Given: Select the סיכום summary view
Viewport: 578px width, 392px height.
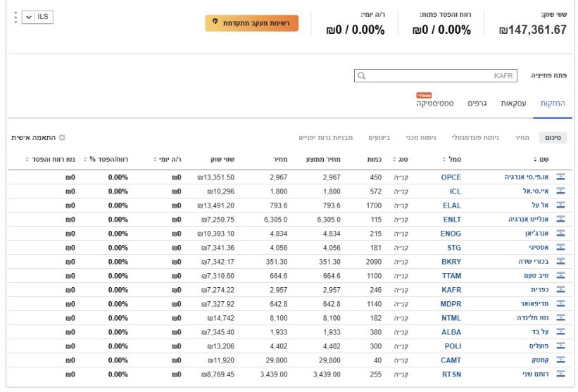Looking at the screenshot, I should click(553, 138).
